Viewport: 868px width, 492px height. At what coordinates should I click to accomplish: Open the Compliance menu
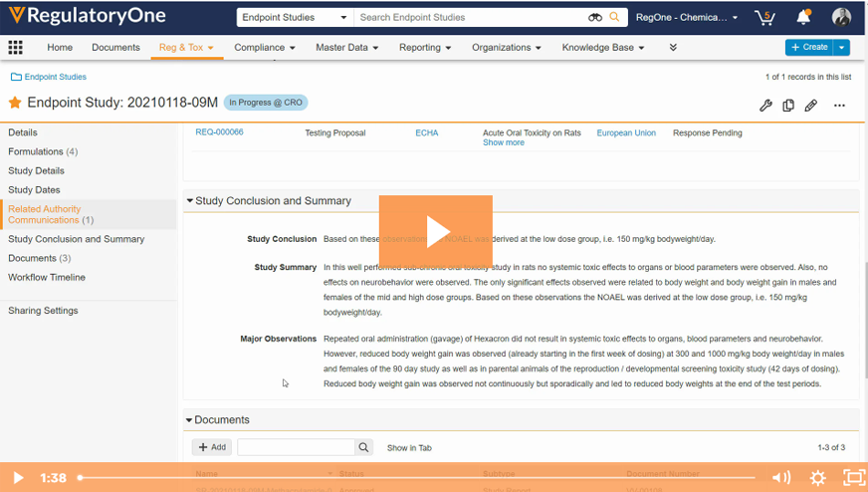pos(264,48)
